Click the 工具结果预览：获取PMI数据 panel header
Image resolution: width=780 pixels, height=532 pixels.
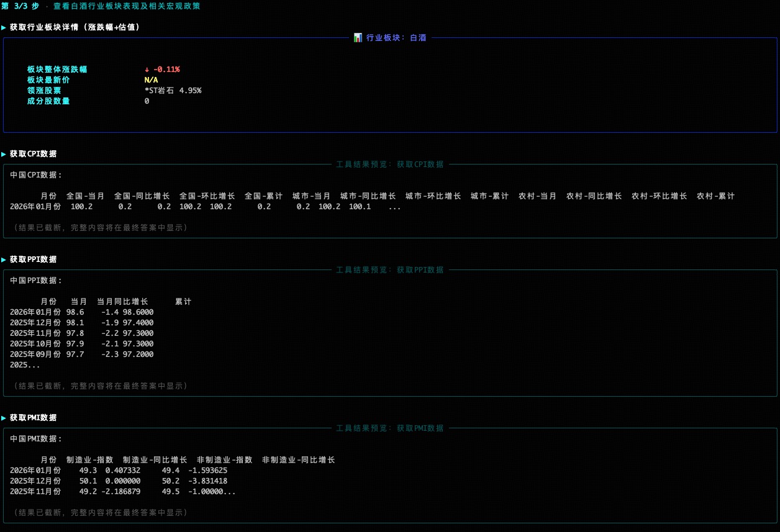tap(389, 428)
